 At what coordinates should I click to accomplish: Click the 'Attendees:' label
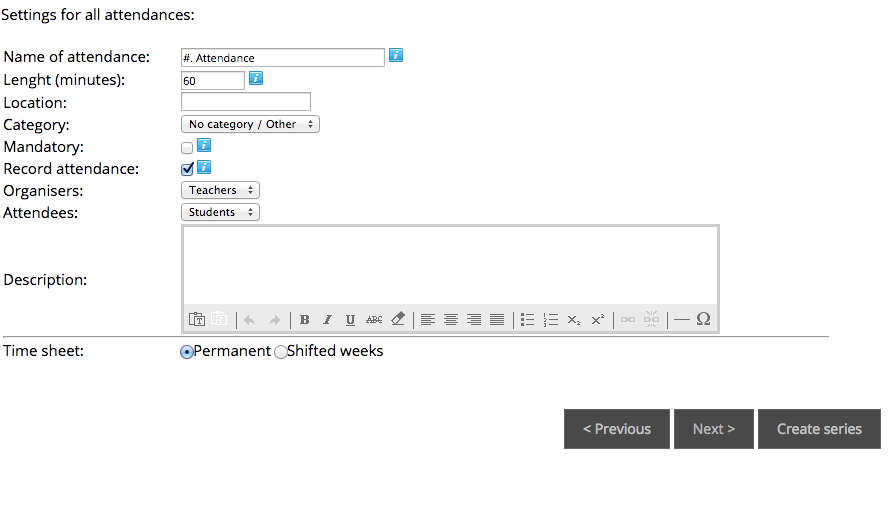(41, 213)
